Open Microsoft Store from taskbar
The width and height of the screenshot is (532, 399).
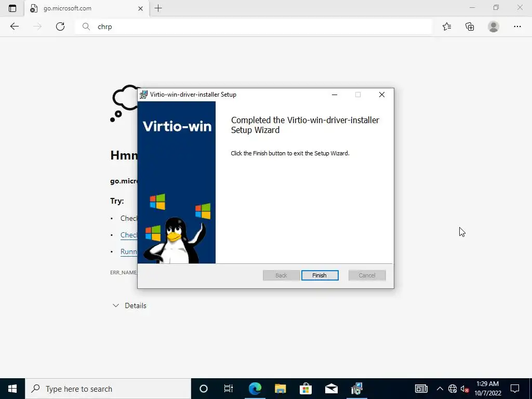tap(305, 389)
